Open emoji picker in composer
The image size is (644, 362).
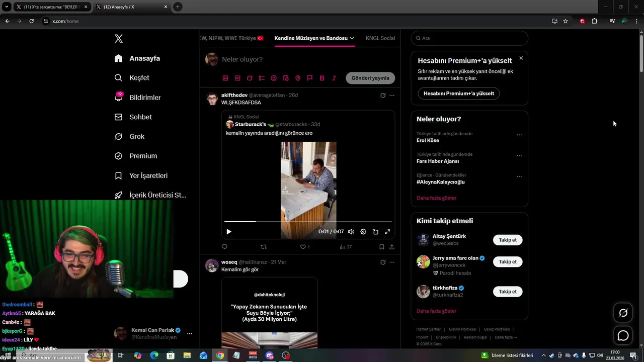click(x=274, y=78)
